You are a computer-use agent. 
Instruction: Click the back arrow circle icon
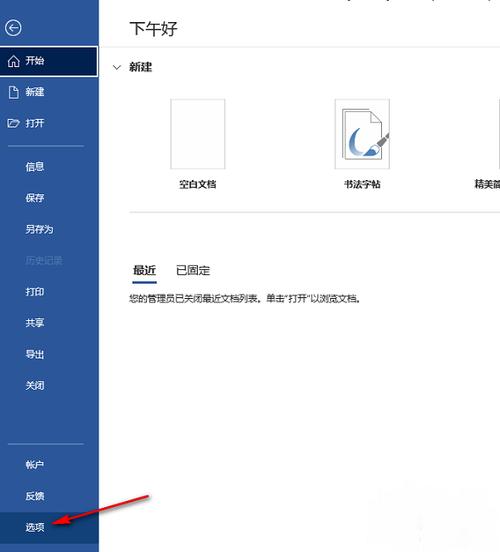pos(13,28)
